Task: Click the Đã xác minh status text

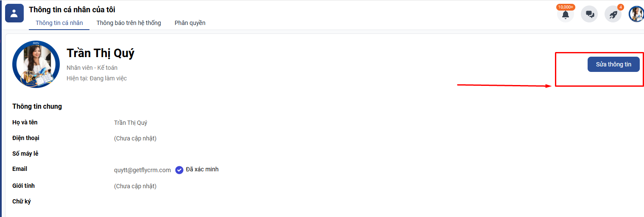Action: (202, 169)
